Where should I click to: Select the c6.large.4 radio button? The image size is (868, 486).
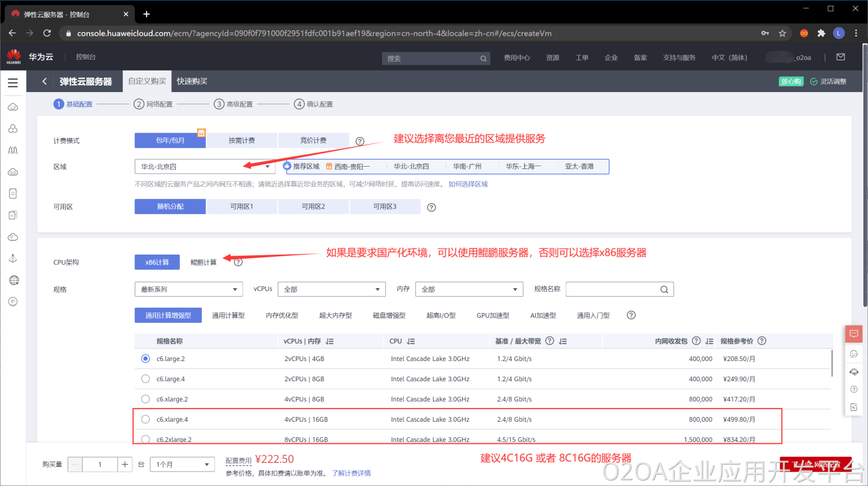pos(145,379)
